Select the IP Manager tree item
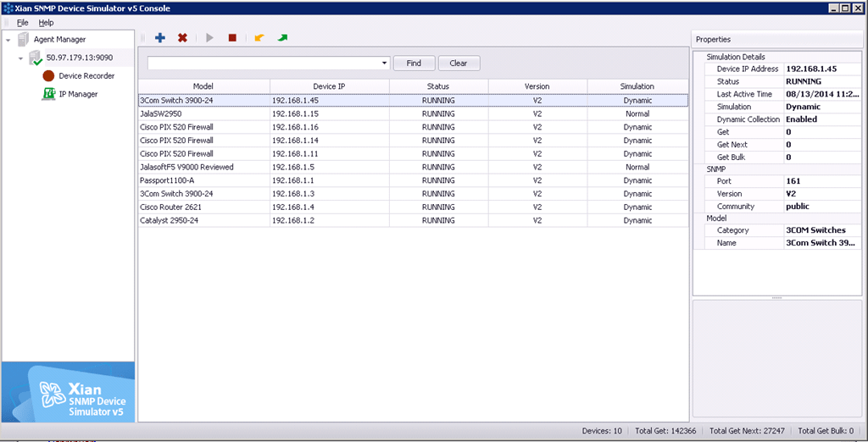The width and height of the screenshot is (868, 442). pyautogui.click(x=79, y=94)
